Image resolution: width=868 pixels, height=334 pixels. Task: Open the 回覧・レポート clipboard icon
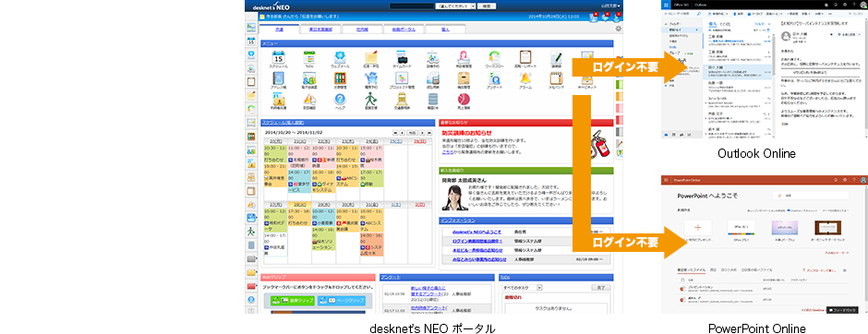525,56
